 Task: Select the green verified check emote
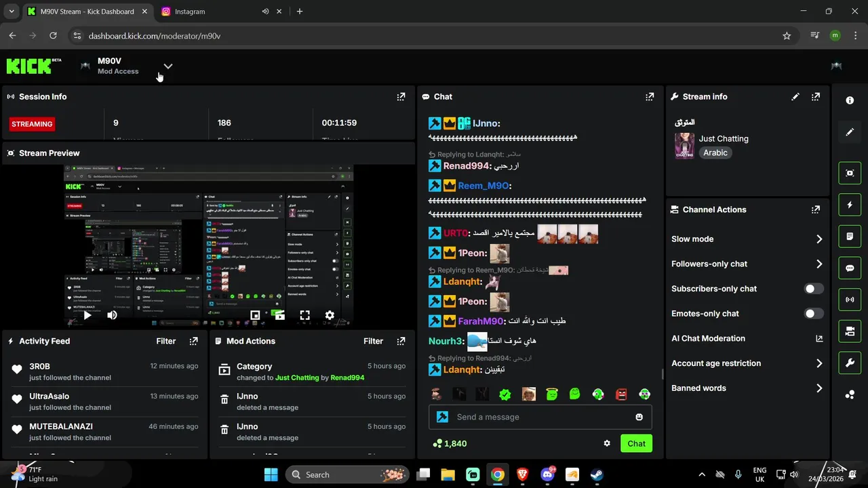tap(505, 394)
